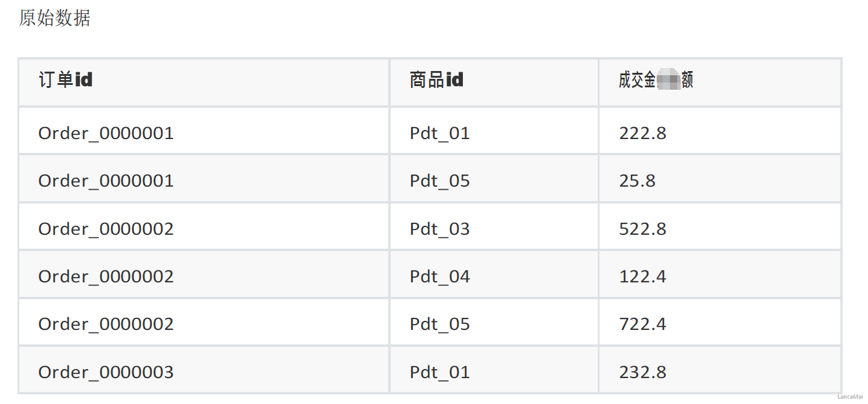Select Order_0000001 in the 25.8 row

click(106, 181)
